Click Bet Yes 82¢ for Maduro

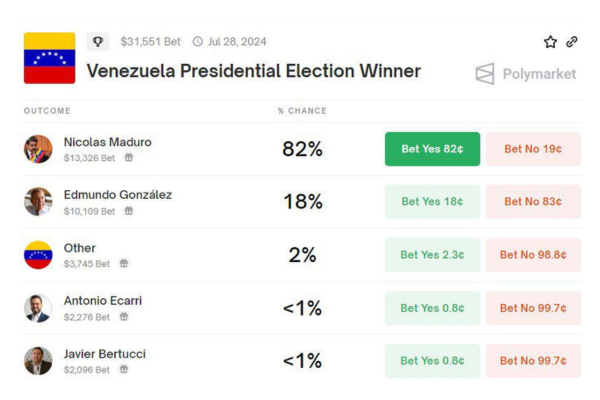click(x=432, y=149)
